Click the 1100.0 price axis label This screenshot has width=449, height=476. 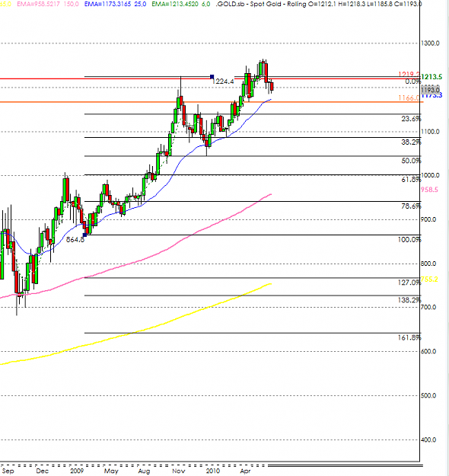point(430,132)
